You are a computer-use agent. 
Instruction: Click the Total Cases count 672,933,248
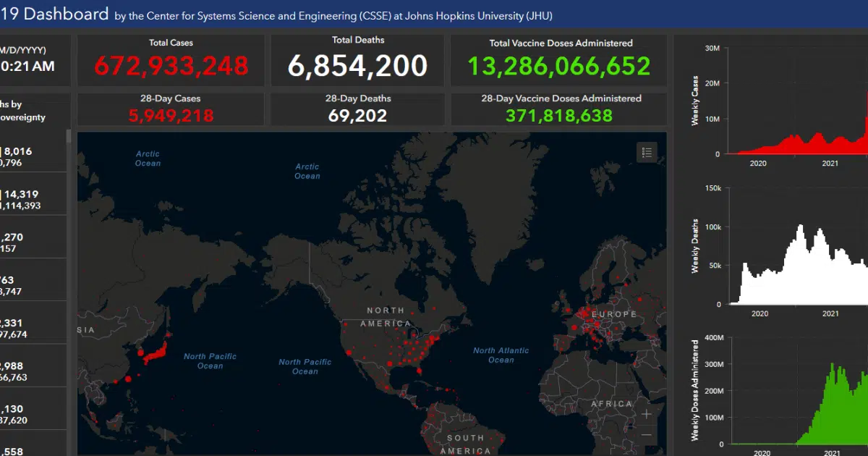171,66
